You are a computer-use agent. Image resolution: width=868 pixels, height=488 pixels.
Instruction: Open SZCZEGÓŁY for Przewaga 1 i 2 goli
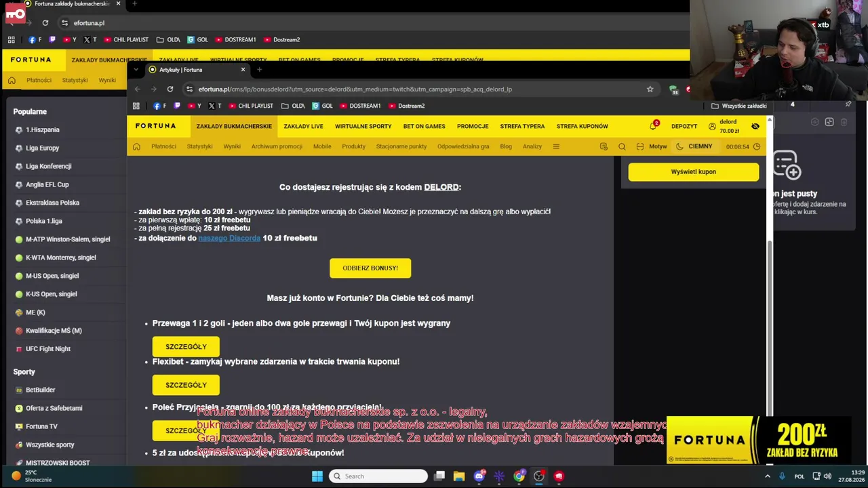click(x=186, y=346)
